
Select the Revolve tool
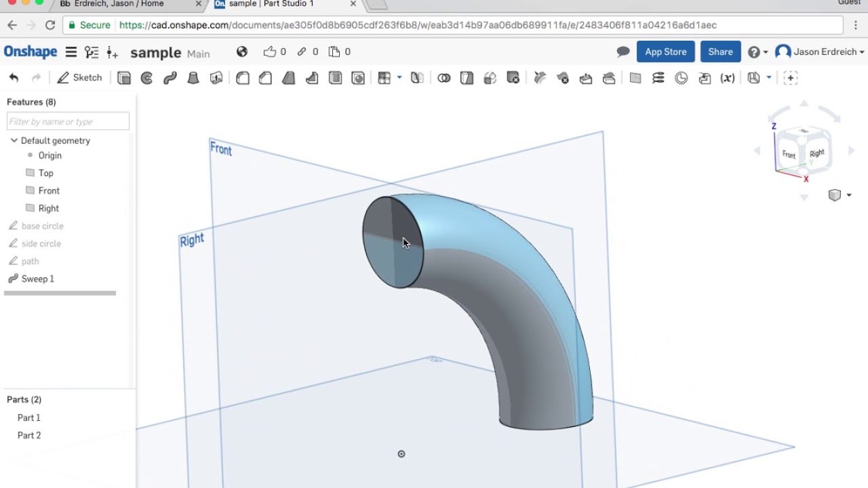(146, 78)
